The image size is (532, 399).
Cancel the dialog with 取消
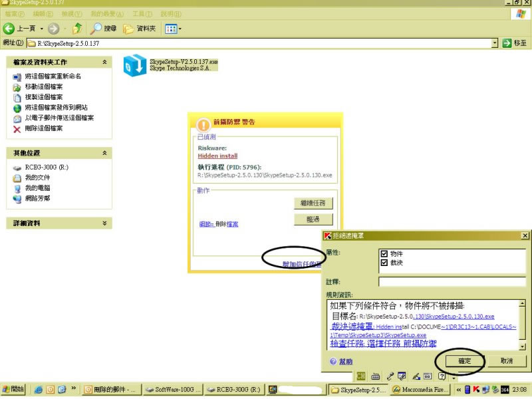(x=507, y=361)
